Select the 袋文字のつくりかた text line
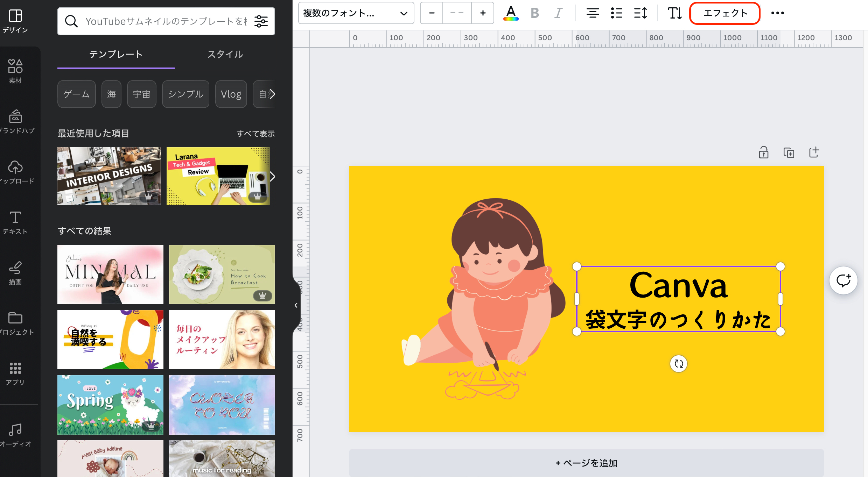868x477 pixels. tap(678, 320)
